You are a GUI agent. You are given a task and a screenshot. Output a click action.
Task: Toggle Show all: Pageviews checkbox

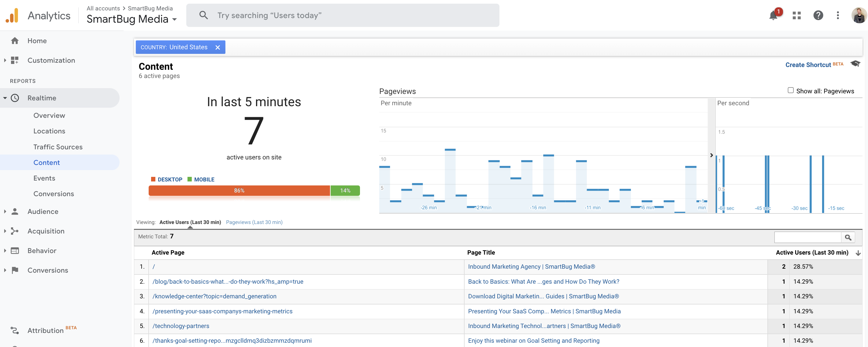[x=791, y=90]
